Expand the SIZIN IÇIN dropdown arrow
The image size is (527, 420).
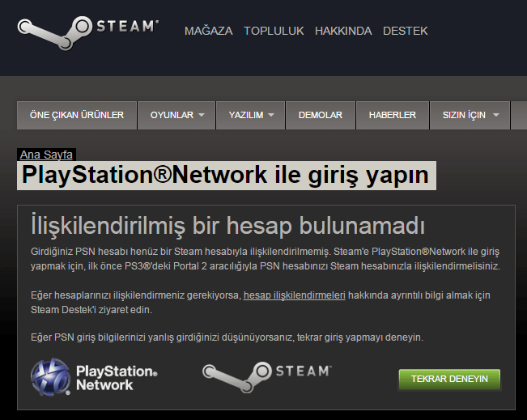495,115
